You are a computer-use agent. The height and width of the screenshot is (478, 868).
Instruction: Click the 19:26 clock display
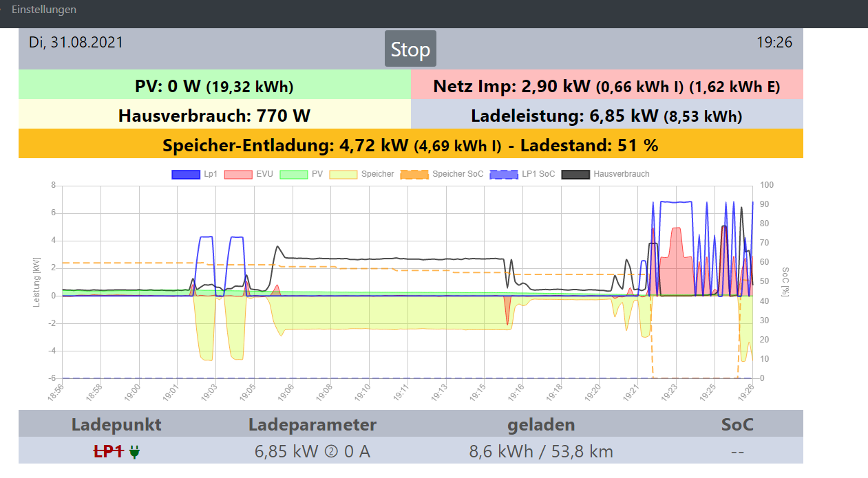click(x=774, y=43)
